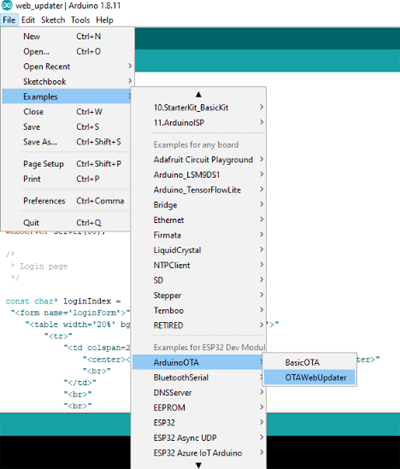The height and width of the screenshot is (469, 400).
Task: Open the BasicOTA example
Action: click(x=310, y=362)
